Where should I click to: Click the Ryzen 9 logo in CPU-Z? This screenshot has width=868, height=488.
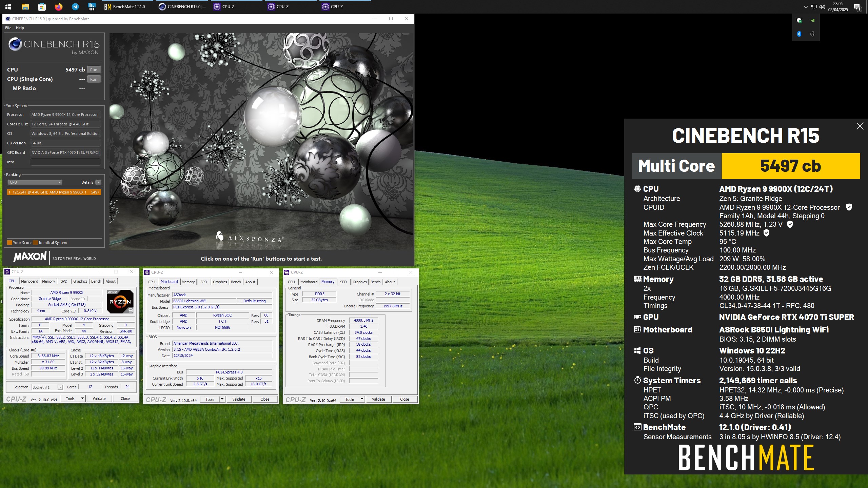120,301
